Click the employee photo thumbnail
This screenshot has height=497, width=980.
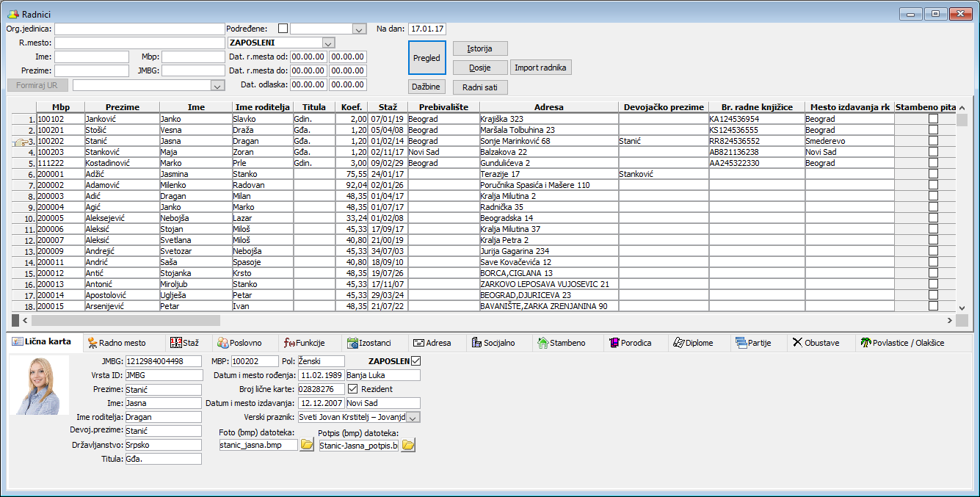pos(39,385)
